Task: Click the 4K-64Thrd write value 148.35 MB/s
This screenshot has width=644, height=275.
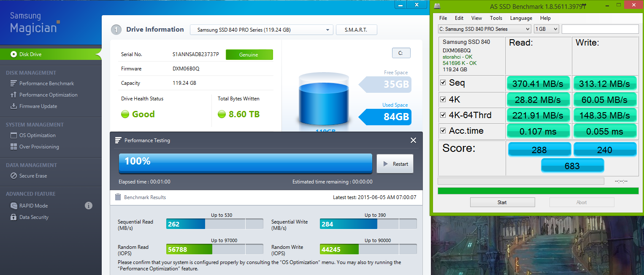Action: pyautogui.click(x=605, y=115)
